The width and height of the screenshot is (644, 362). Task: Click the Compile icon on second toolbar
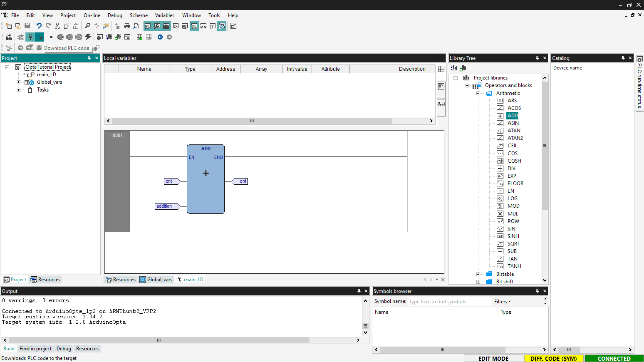click(9, 37)
